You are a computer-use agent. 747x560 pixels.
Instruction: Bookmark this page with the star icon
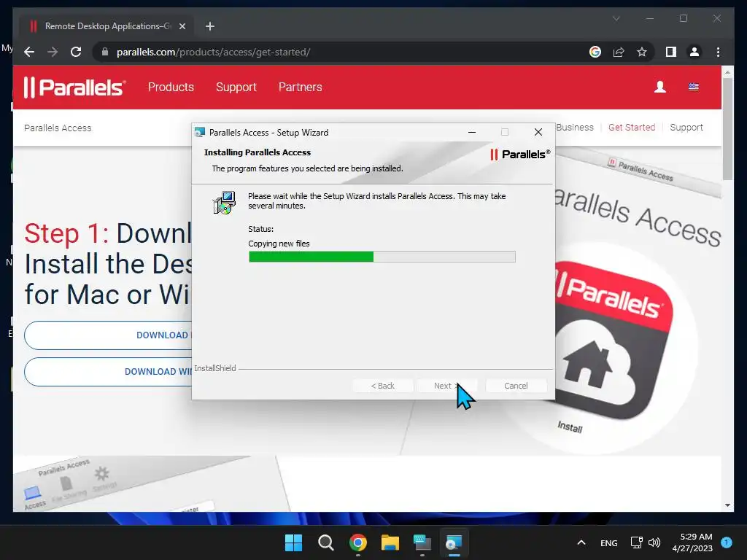pyautogui.click(x=642, y=52)
